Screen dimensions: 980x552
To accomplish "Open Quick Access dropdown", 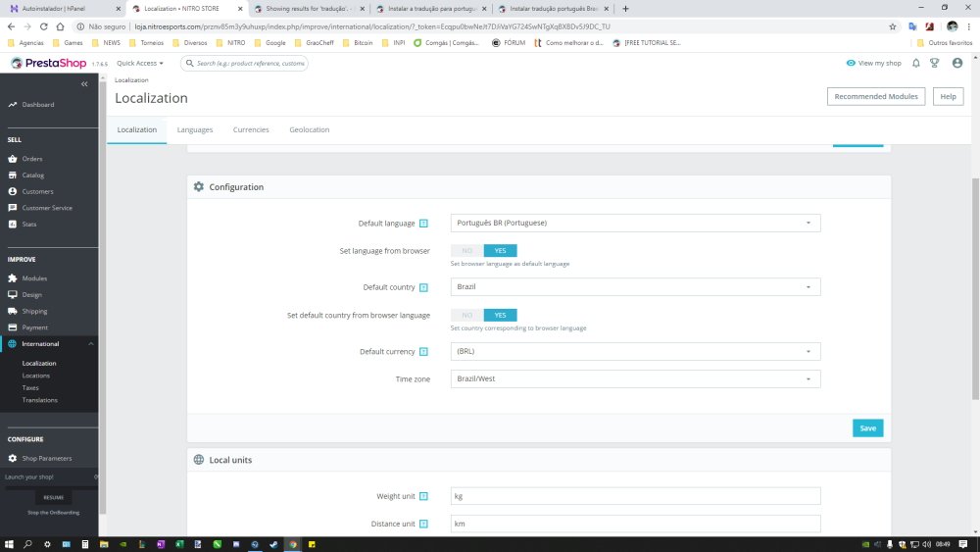I will pyautogui.click(x=139, y=63).
